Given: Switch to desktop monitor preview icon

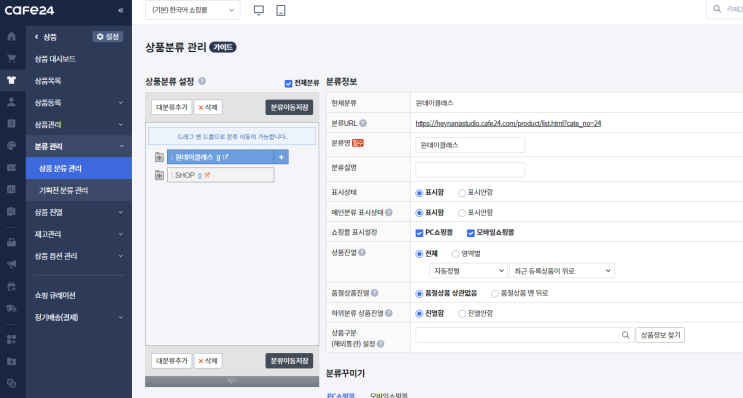Looking at the screenshot, I should point(259,10).
